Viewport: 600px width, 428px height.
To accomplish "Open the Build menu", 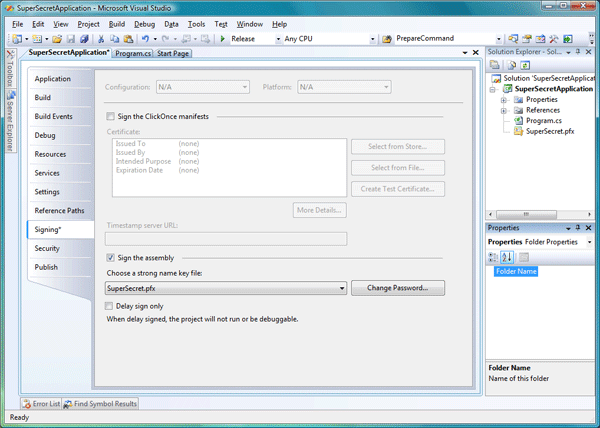I will click(x=117, y=24).
